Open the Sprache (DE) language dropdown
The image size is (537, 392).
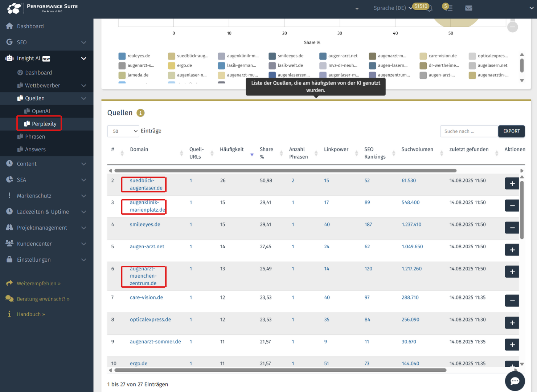click(393, 8)
